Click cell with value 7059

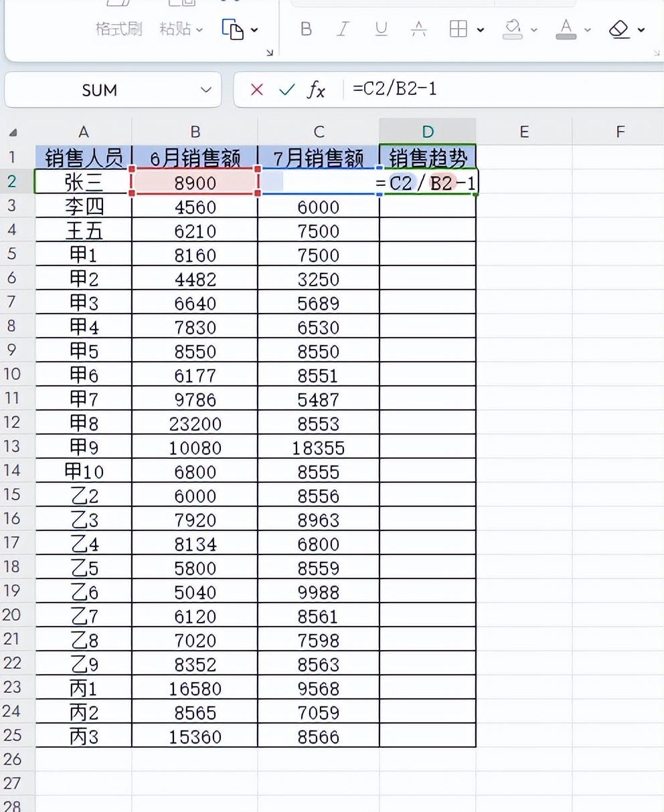pos(319,712)
